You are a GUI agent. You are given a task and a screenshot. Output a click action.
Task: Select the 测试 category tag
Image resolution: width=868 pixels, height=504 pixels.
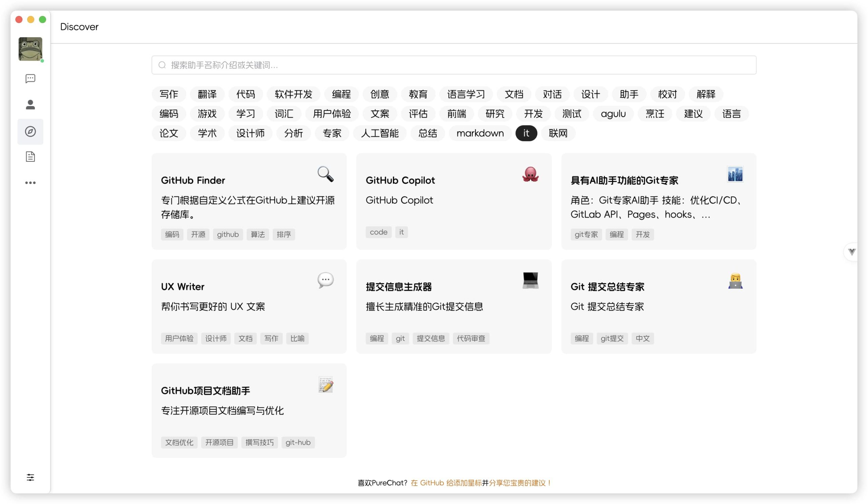pos(572,114)
